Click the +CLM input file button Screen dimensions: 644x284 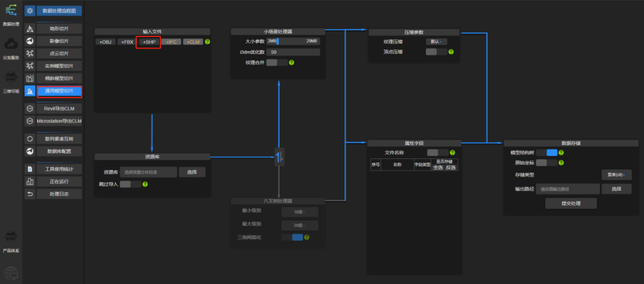pyautogui.click(x=193, y=42)
